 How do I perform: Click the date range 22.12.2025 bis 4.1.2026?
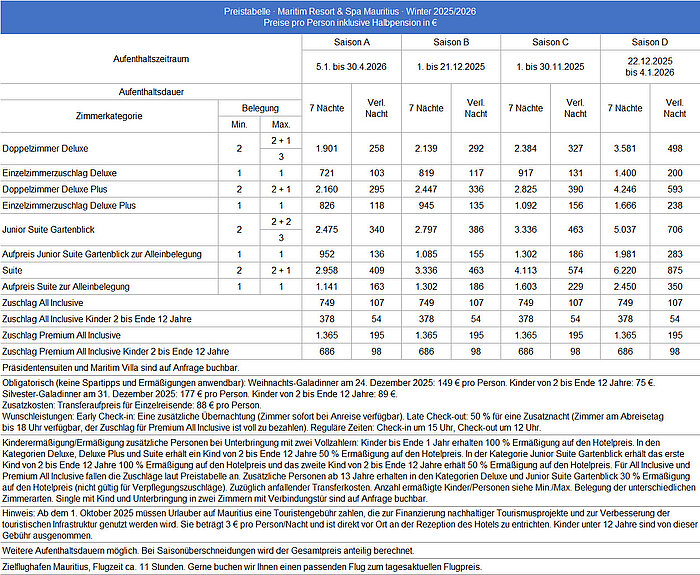(x=650, y=67)
